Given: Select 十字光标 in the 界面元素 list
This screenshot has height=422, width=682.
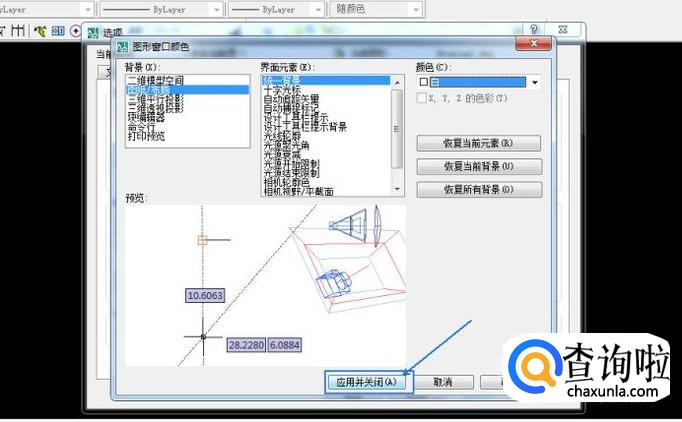Looking at the screenshot, I should click(x=326, y=90).
